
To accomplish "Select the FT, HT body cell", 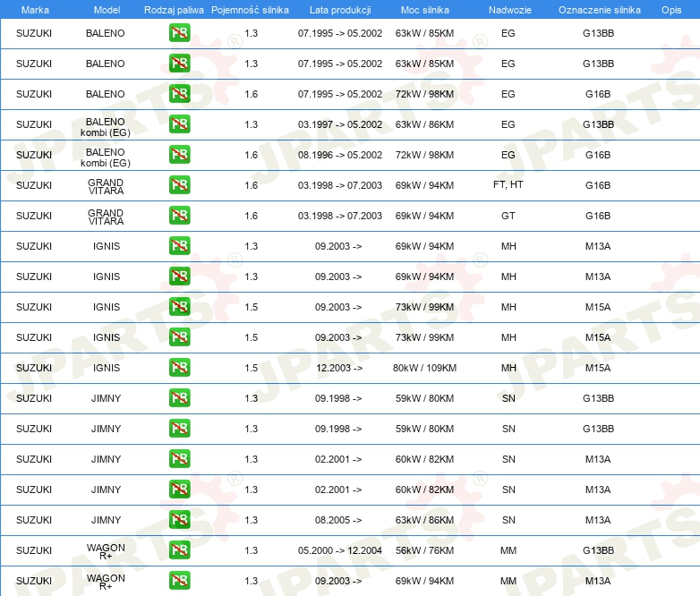I will (508, 185).
